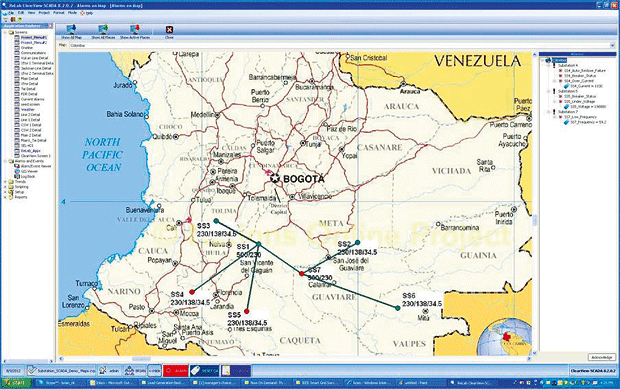Viewport: 620px width, 389px height.
Task: Collapse the Substation 5 alarm node
Action: coord(548,91)
